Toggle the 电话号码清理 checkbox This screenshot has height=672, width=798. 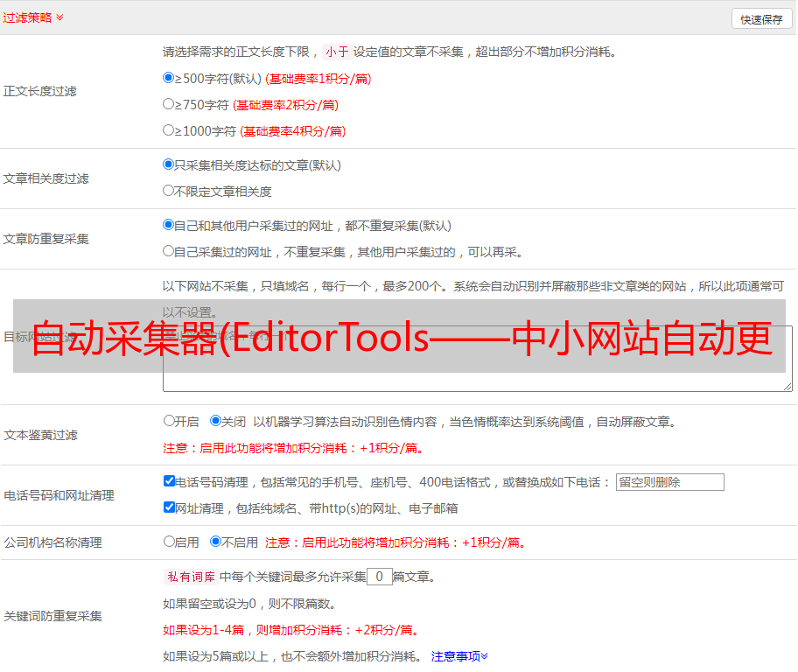pyautogui.click(x=169, y=481)
